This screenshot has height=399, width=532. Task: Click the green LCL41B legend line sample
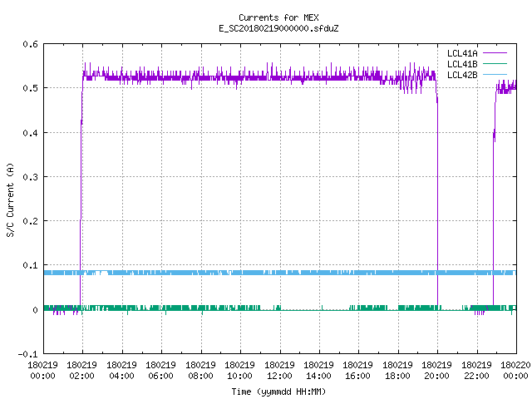tap(495, 63)
